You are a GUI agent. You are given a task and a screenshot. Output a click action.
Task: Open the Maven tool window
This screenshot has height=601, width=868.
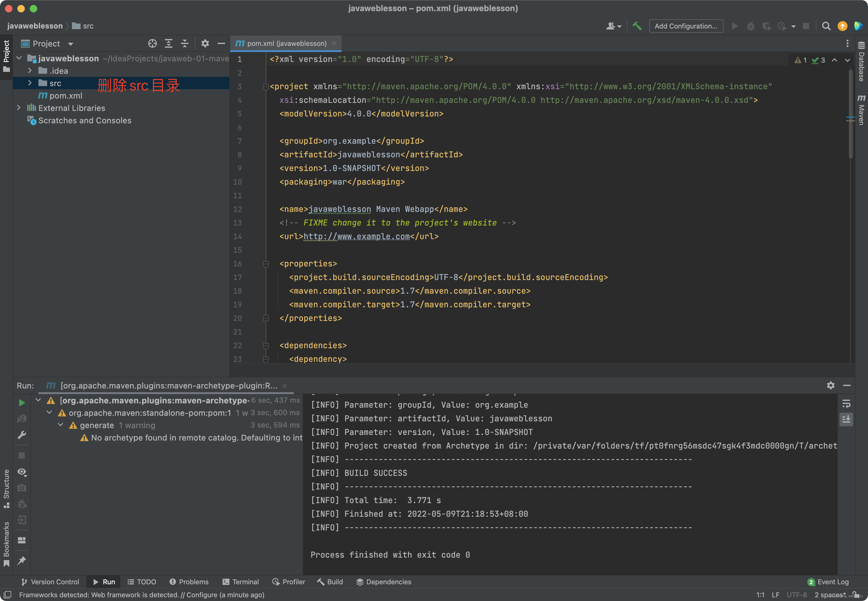(x=861, y=109)
